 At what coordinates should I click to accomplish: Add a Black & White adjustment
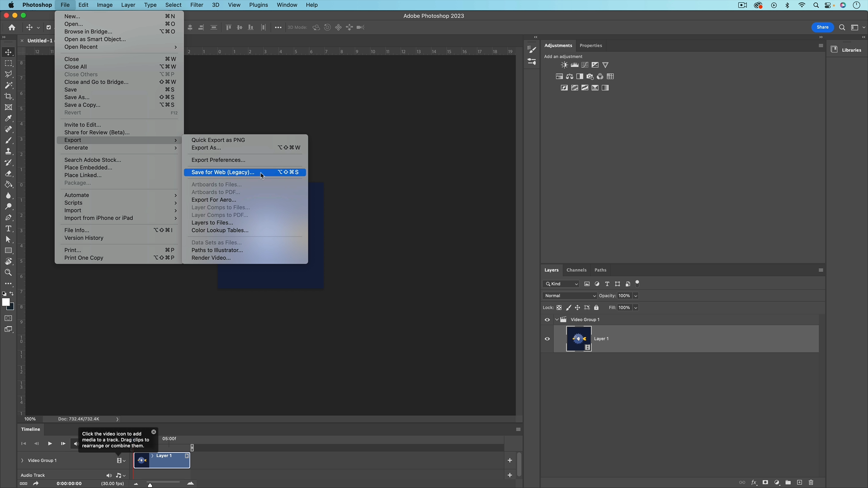coord(580,76)
